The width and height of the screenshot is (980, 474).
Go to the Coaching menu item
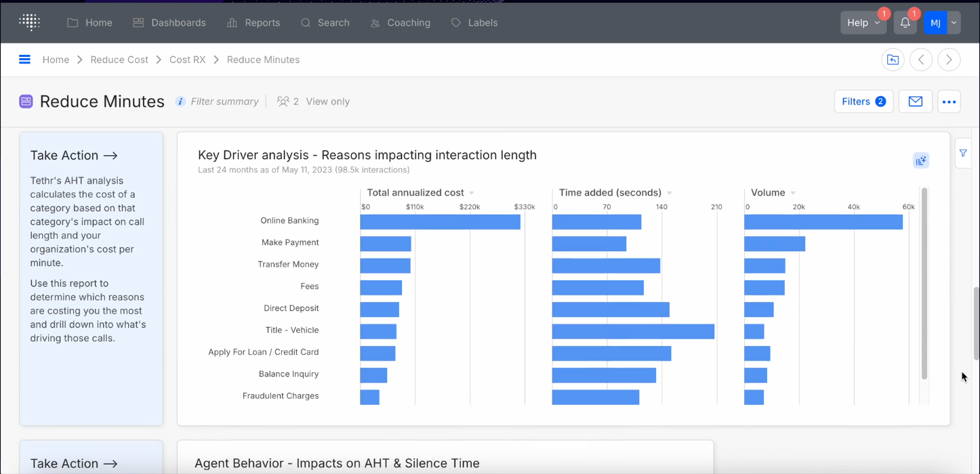pyautogui.click(x=401, y=22)
